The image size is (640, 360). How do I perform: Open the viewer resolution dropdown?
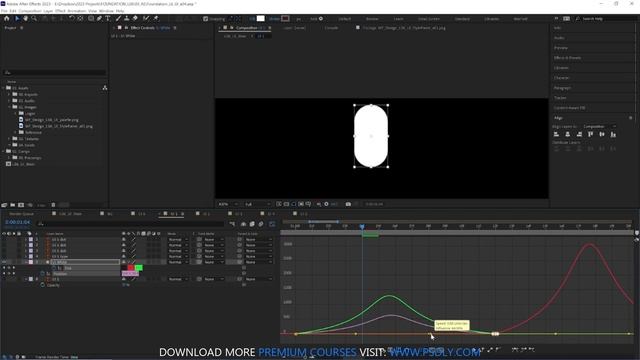[257, 204]
